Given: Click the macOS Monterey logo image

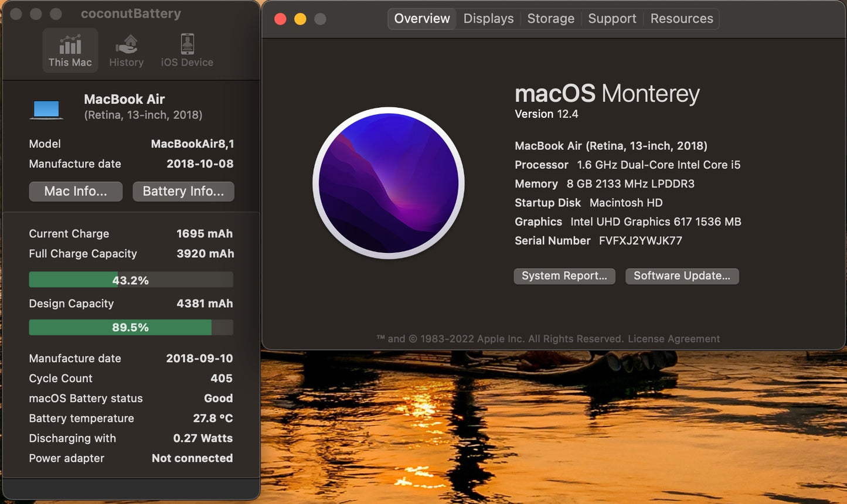Looking at the screenshot, I should click(x=389, y=183).
